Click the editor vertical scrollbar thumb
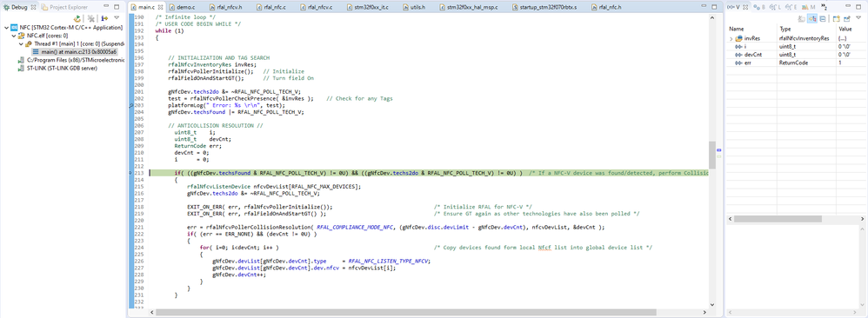Viewport: 868px width, 318px height. 712,155
